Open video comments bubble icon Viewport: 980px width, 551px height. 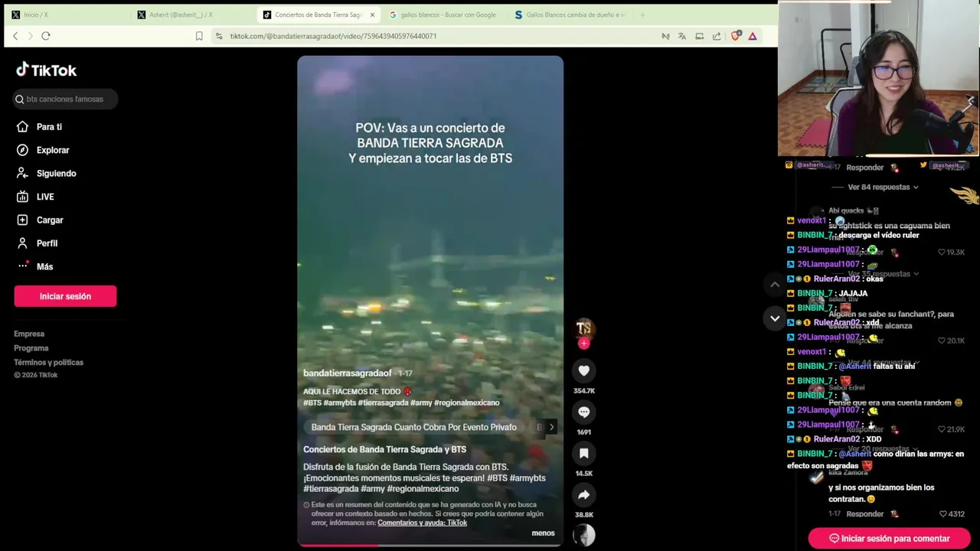click(583, 412)
